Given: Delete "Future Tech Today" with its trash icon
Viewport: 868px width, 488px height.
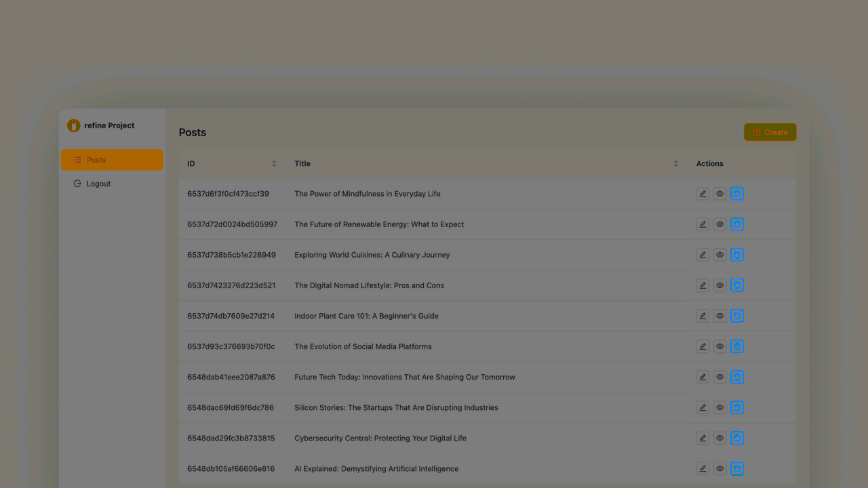Looking at the screenshot, I should pos(737,377).
